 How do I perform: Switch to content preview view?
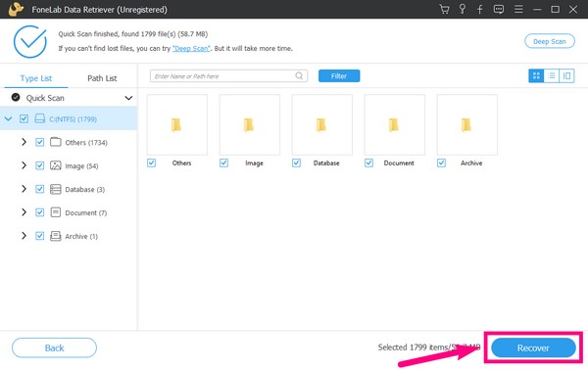(x=566, y=76)
